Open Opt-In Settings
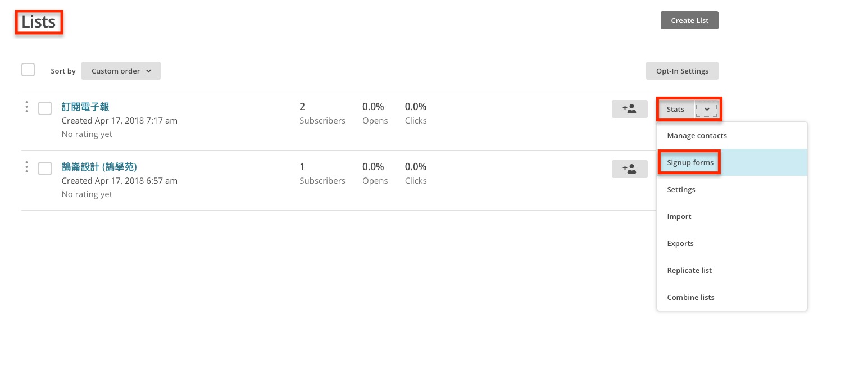This screenshot has height=383, width=868. [682, 71]
